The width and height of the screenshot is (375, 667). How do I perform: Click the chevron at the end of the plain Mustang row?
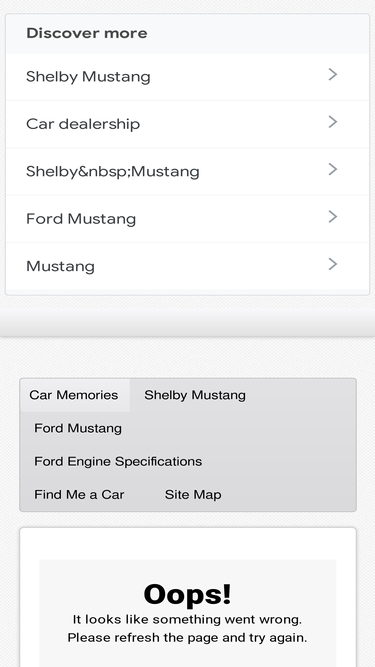333,264
